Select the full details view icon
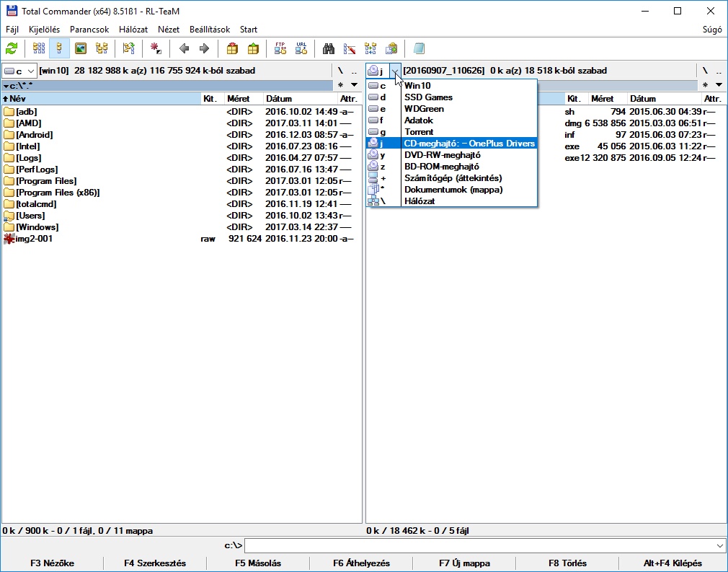 (x=59, y=48)
